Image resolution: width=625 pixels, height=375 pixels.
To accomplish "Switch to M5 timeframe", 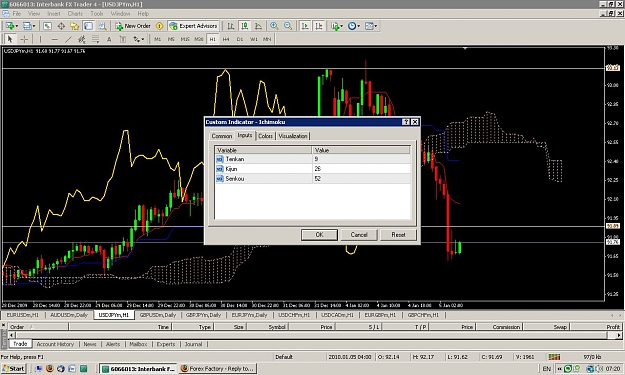I will tap(171, 39).
